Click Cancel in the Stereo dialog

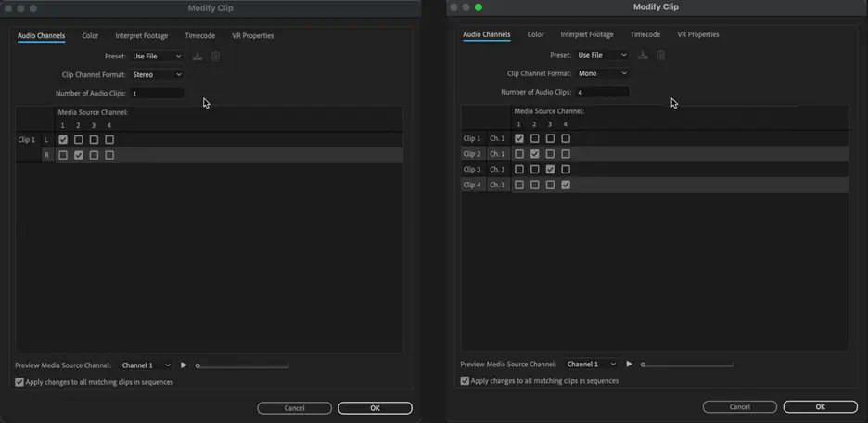coord(294,408)
